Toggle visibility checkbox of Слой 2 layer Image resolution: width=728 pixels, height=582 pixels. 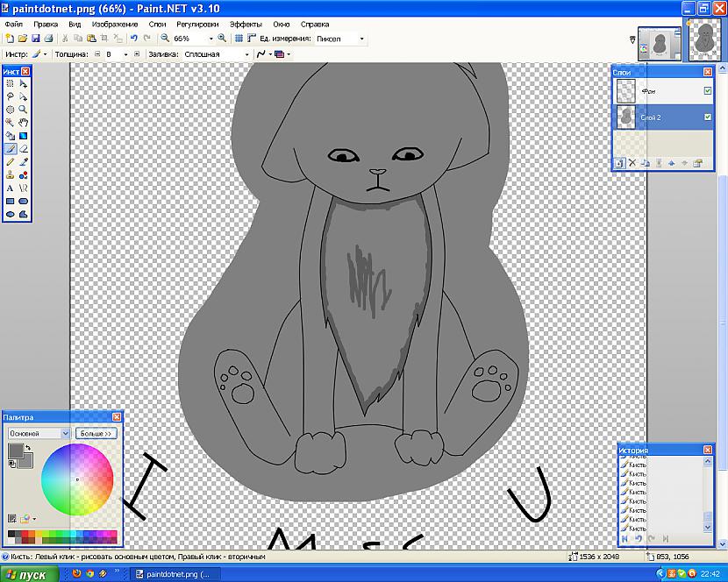708,117
